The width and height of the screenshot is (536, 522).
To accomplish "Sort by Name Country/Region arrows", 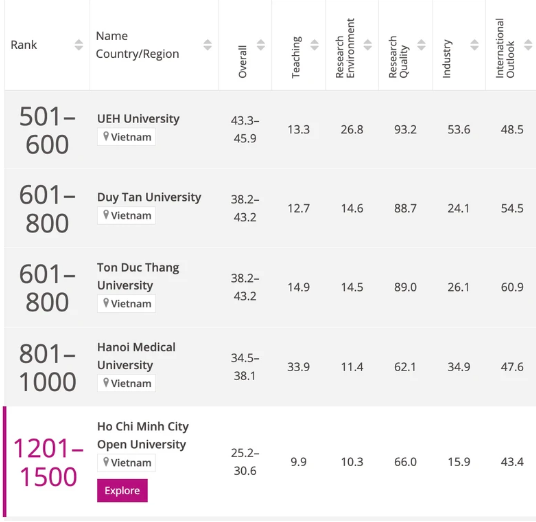I will click(207, 45).
